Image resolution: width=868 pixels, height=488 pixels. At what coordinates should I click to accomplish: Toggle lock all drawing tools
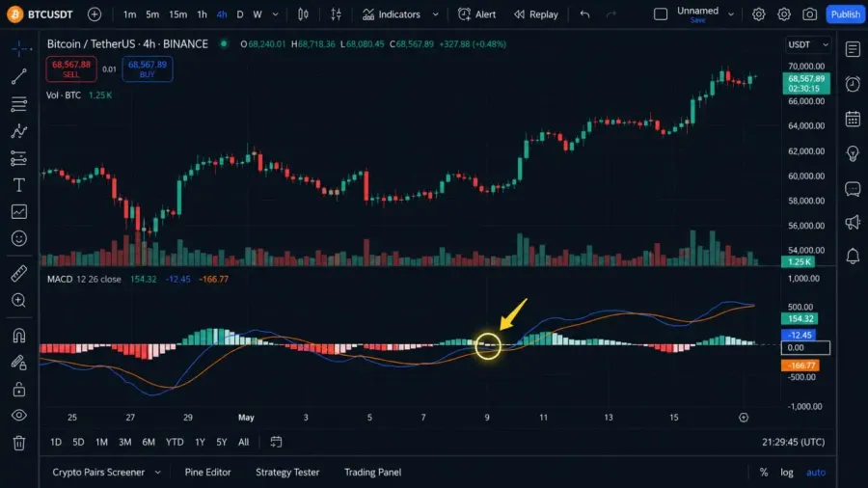19,390
